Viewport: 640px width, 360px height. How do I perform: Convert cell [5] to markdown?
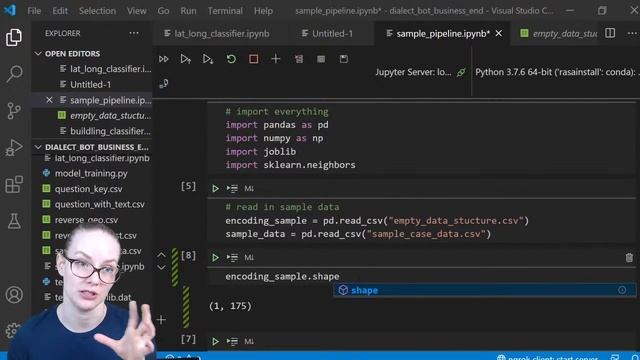click(249, 189)
